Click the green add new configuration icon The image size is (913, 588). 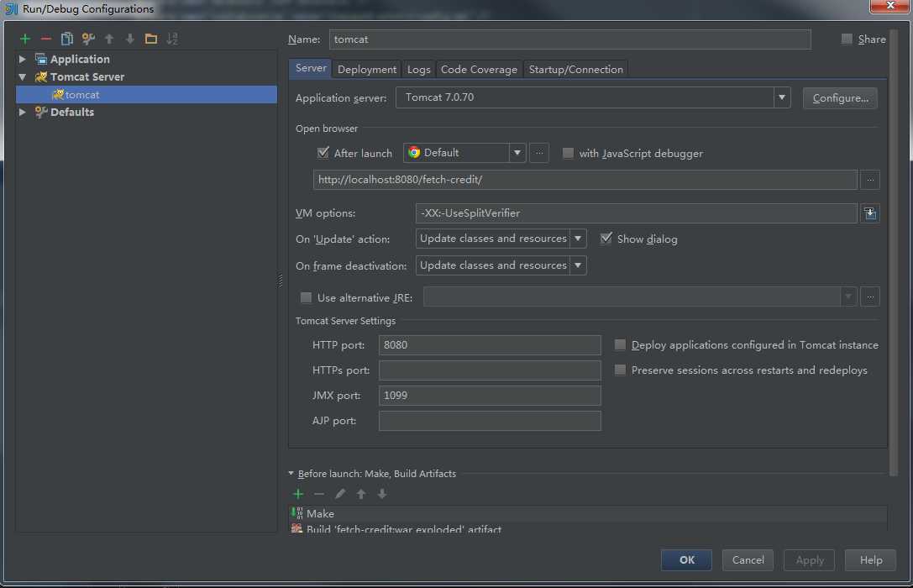click(x=25, y=39)
